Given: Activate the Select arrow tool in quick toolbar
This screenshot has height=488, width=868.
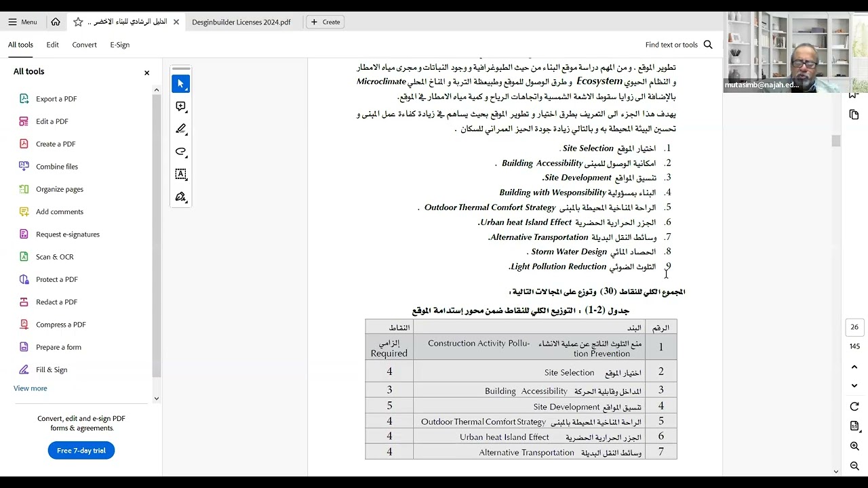Looking at the screenshot, I should [180, 83].
